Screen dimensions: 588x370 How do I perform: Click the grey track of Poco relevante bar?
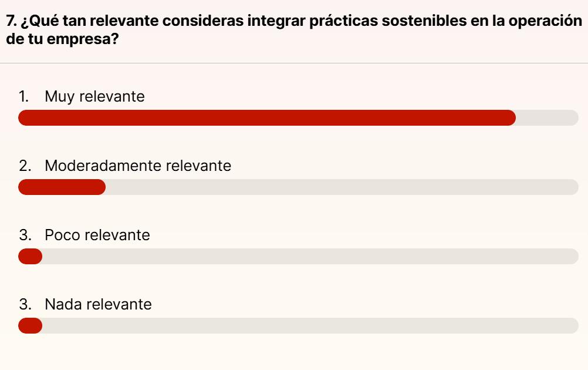[x=310, y=256]
